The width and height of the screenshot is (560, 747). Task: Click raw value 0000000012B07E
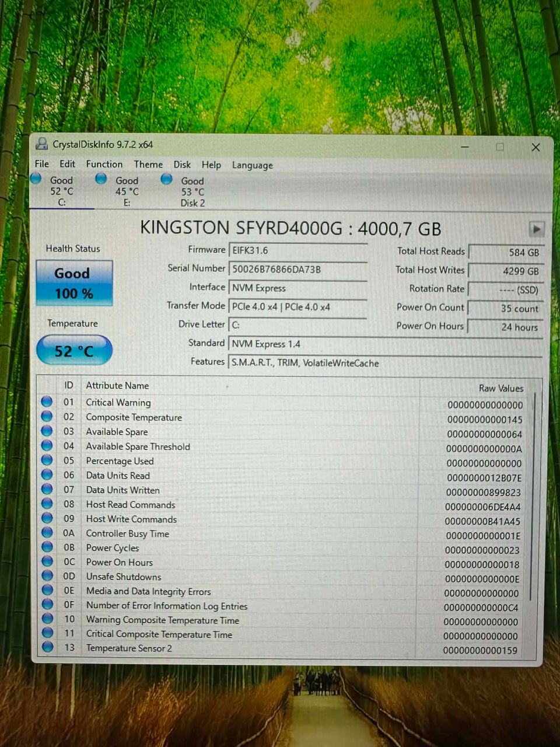click(484, 478)
